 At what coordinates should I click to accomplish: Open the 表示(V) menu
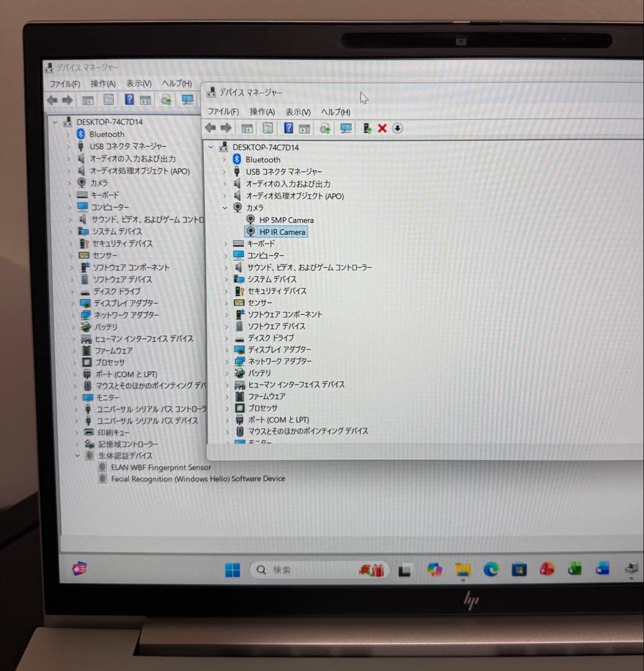click(297, 112)
